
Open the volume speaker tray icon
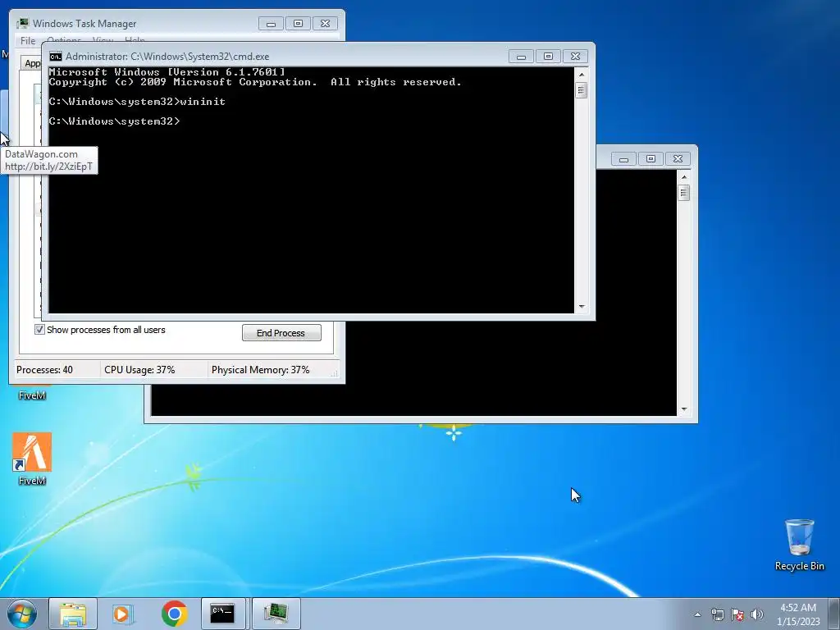pos(756,614)
